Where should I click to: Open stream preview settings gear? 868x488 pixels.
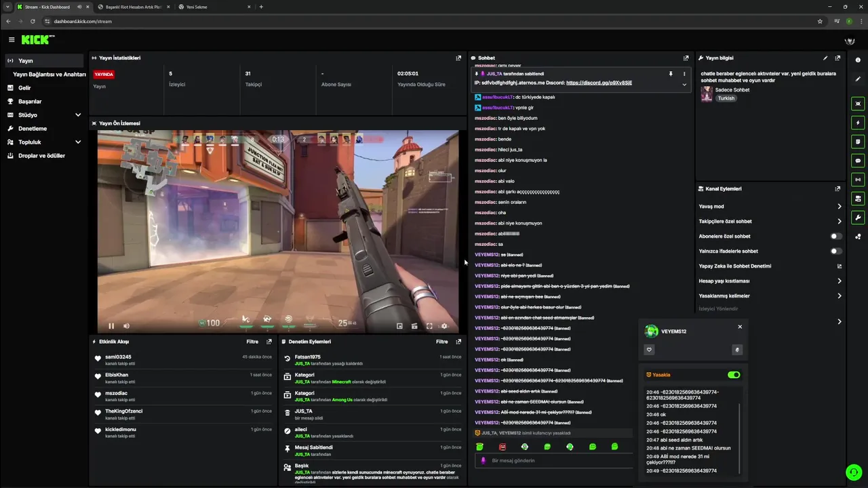(x=444, y=326)
